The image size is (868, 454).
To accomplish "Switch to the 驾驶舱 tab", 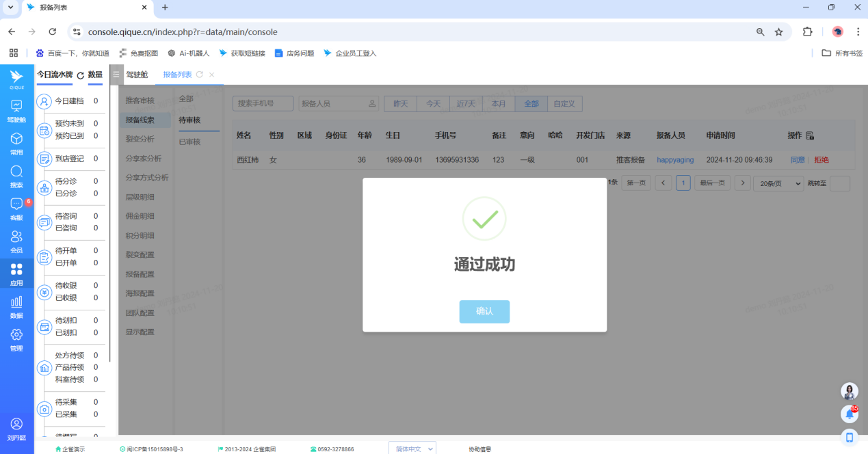I will (137, 75).
